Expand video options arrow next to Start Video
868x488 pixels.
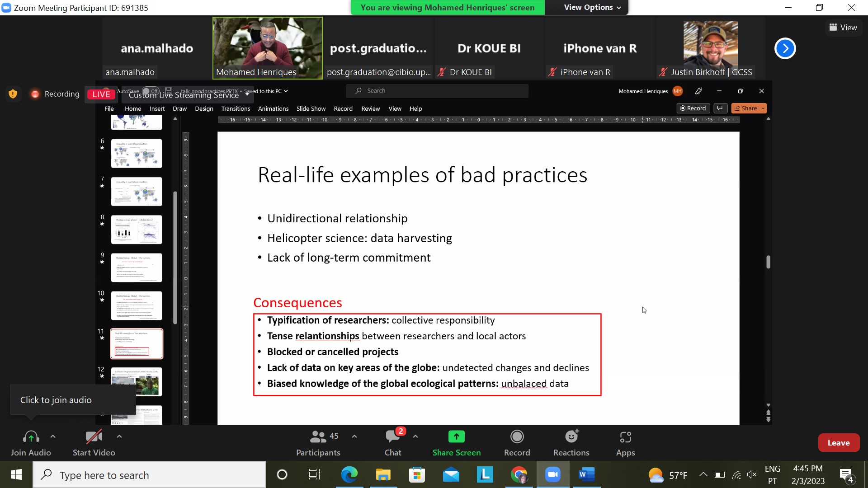click(119, 436)
